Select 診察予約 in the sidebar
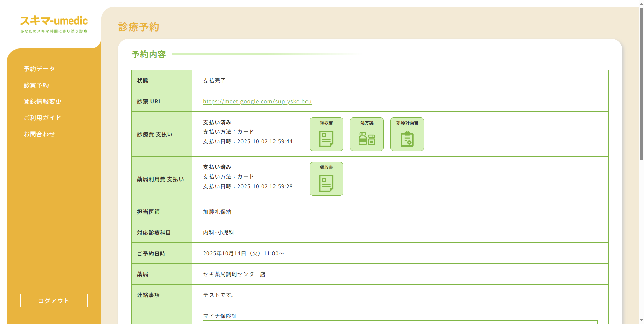 tap(36, 85)
